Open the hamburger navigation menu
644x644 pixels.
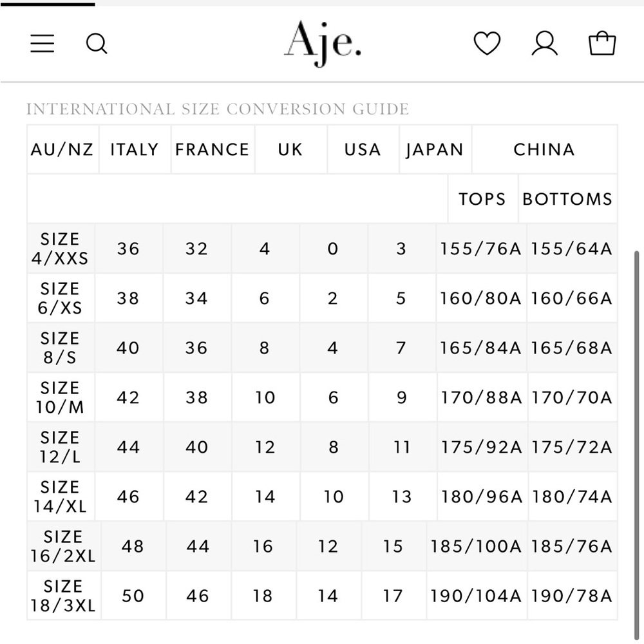click(x=43, y=44)
